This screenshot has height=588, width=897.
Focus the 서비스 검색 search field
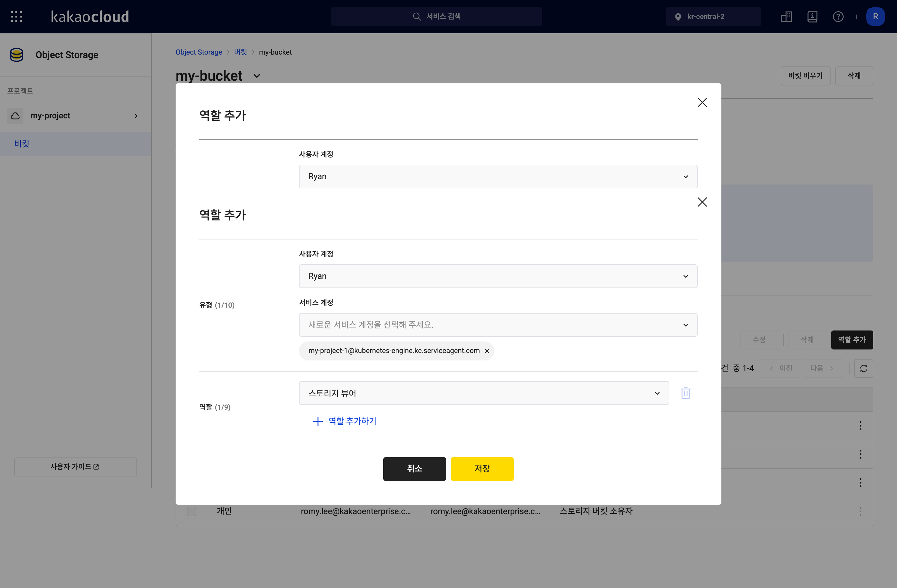tap(436, 17)
